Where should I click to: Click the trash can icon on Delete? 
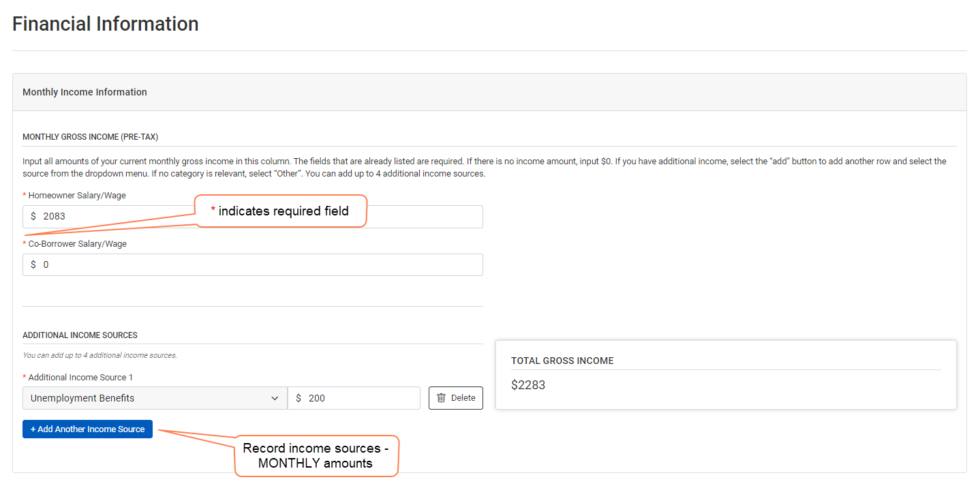[441, 398]
